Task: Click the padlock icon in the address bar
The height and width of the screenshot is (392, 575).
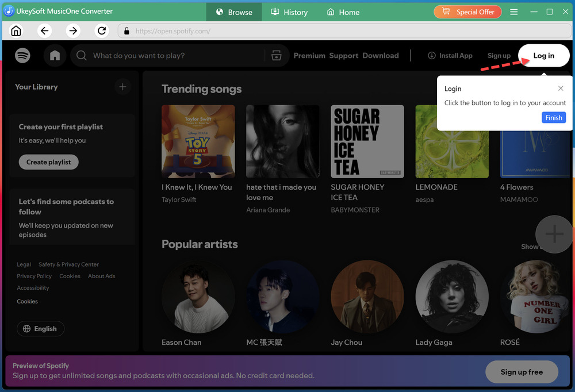Action: click(x=126, y=31)
